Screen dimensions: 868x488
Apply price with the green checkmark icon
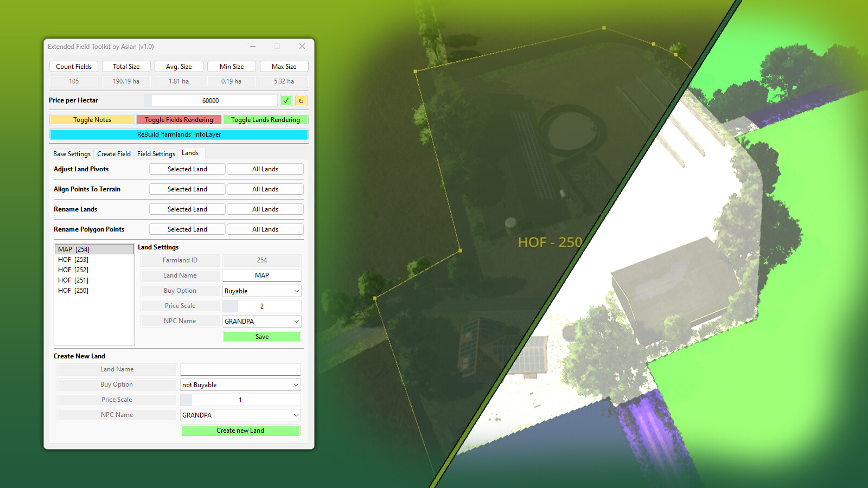pyautogui.click(x=286, y=100)
